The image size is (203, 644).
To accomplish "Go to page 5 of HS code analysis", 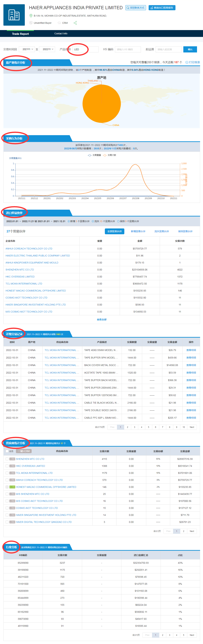I will [184, 635].
